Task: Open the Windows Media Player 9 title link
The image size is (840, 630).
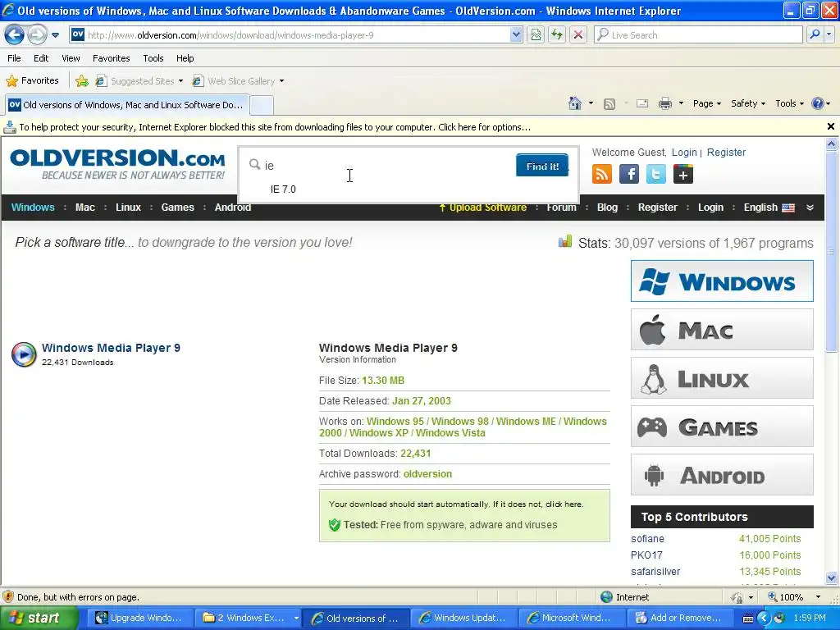Action: pos(111,348)
